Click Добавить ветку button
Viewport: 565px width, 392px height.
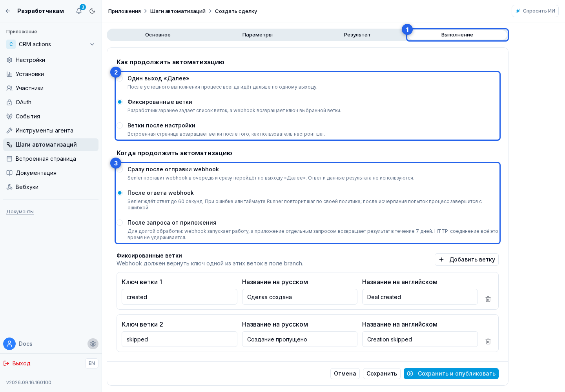[467, 260]
